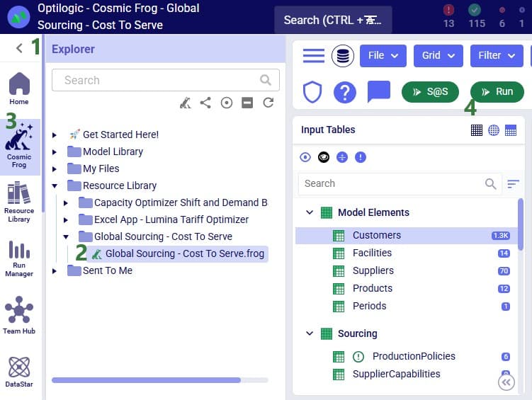This screenshot has height=400, width=532.
Task: Open the Cosmic Frog app
Action: coord(19,147)
